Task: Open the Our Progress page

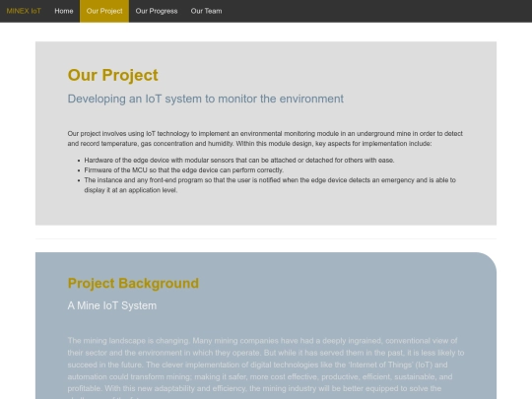Action: tap(157, 11)
